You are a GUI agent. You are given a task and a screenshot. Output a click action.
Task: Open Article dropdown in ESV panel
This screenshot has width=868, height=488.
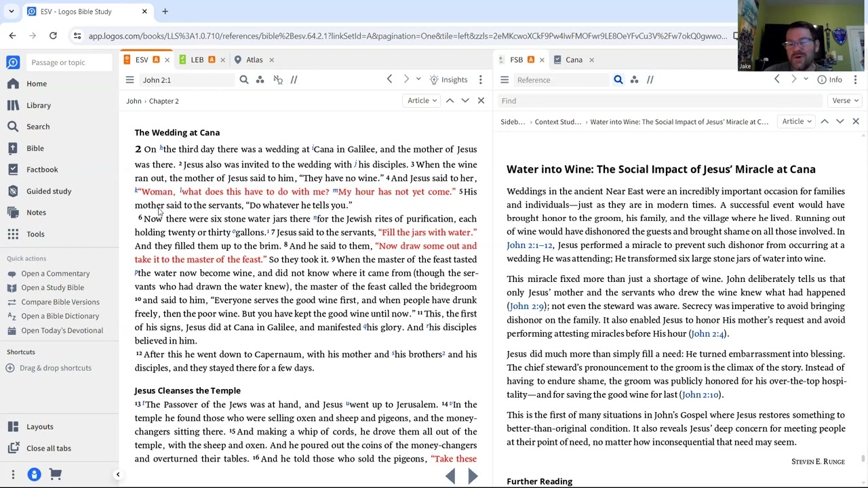(422, 100)
